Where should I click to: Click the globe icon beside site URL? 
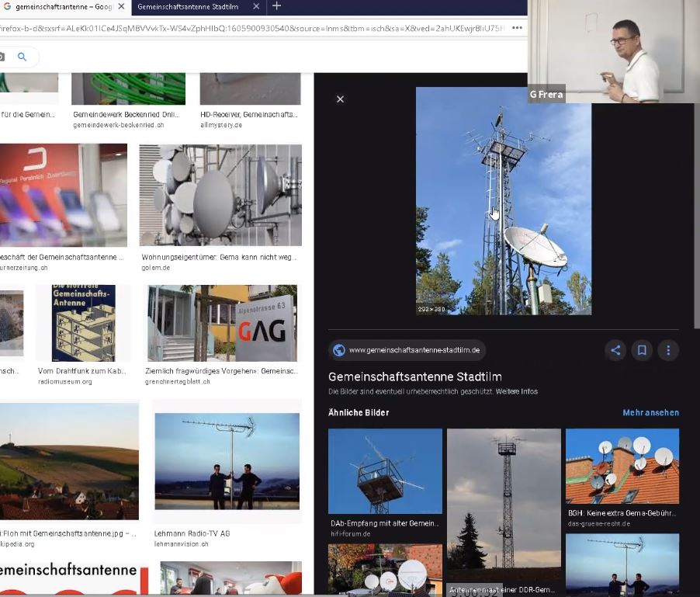(x=339, y=350)
